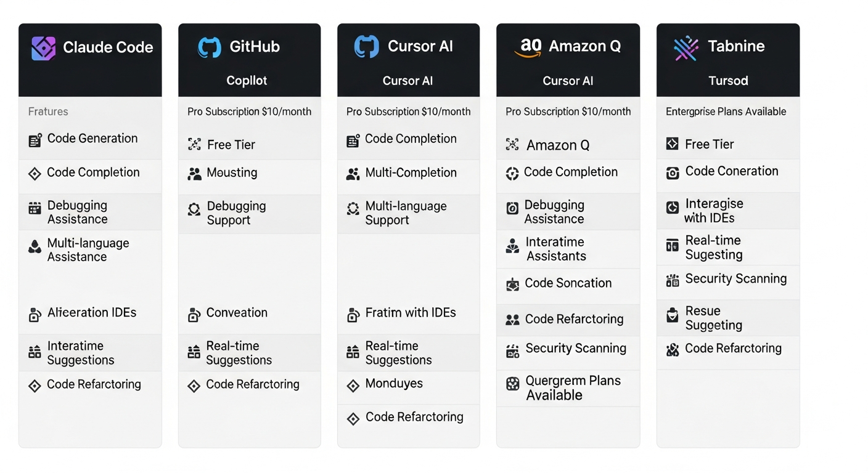This screenshot has width=868, height=473.
Task: Open the Copilot subtitle tab under GitHub
Action: coord(247,81)
